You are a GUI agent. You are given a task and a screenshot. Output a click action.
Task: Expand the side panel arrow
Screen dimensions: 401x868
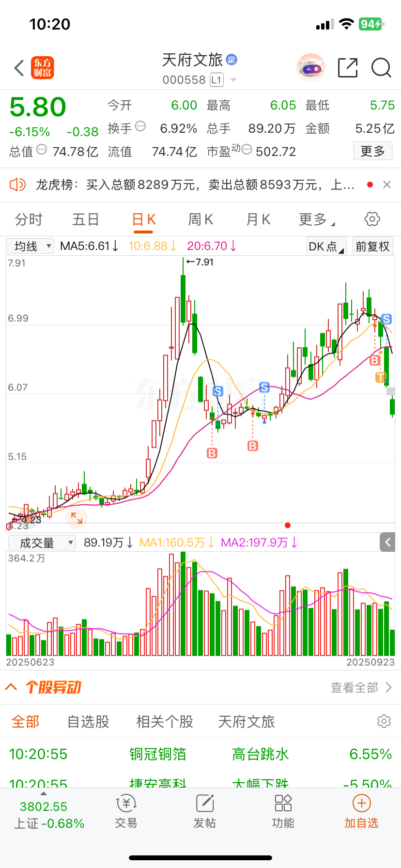(x=387, y=542)
